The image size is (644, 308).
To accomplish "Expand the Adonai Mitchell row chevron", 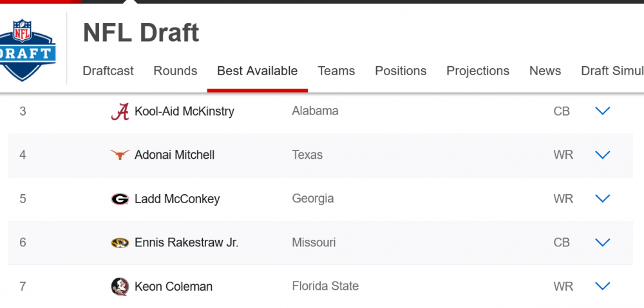I will (x=602, y=155).
